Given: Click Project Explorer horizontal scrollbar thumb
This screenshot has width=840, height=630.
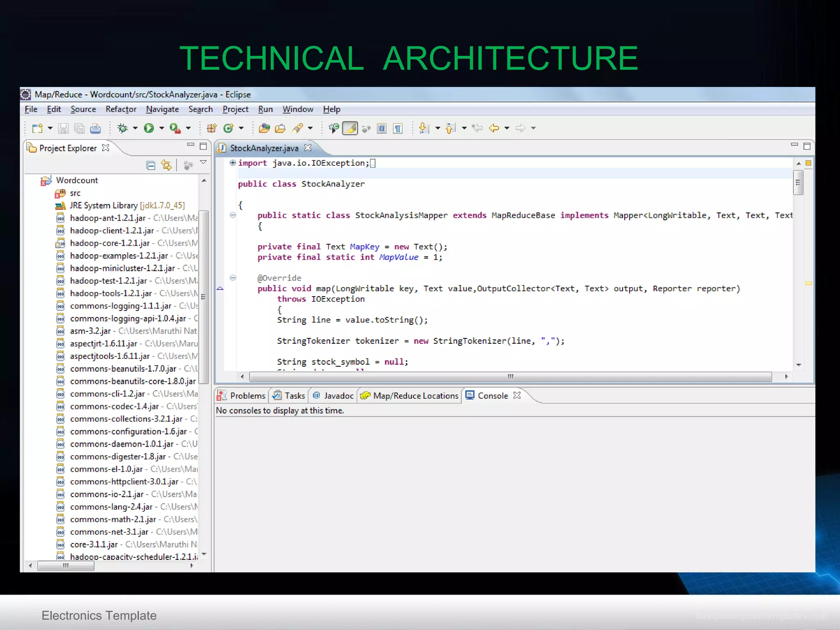Looking at the screenshot, I should coord(66,566).
